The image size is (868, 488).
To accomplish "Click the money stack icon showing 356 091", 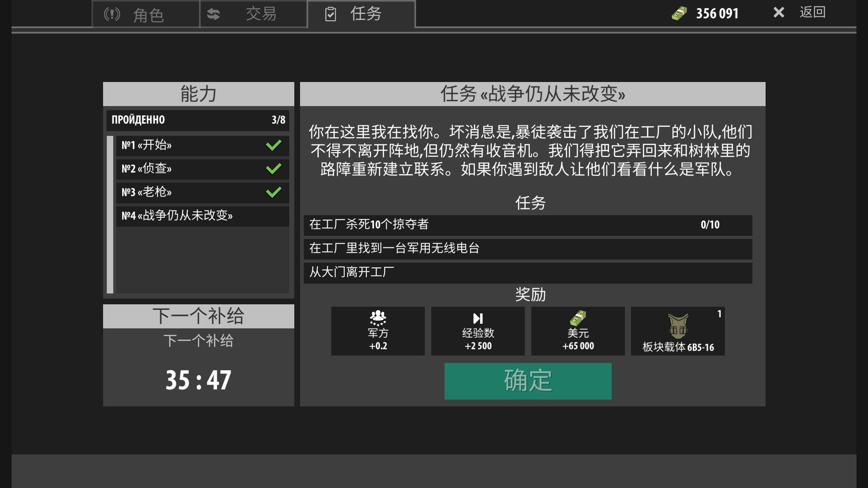I will (x=678, y=13).
